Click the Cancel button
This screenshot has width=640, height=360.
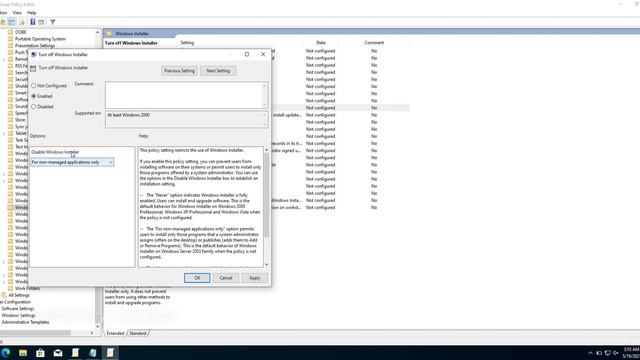click(x=226, y=278)
